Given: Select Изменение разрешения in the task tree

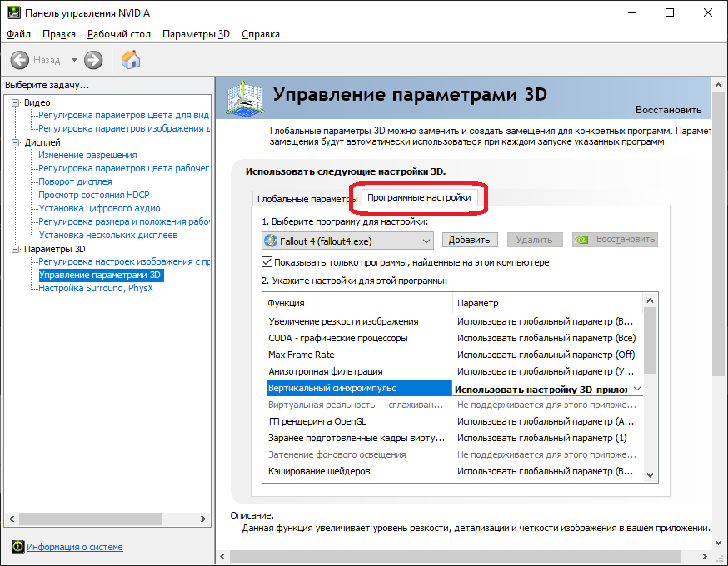Looking at the screenshot, I should (x=87, y=155).
